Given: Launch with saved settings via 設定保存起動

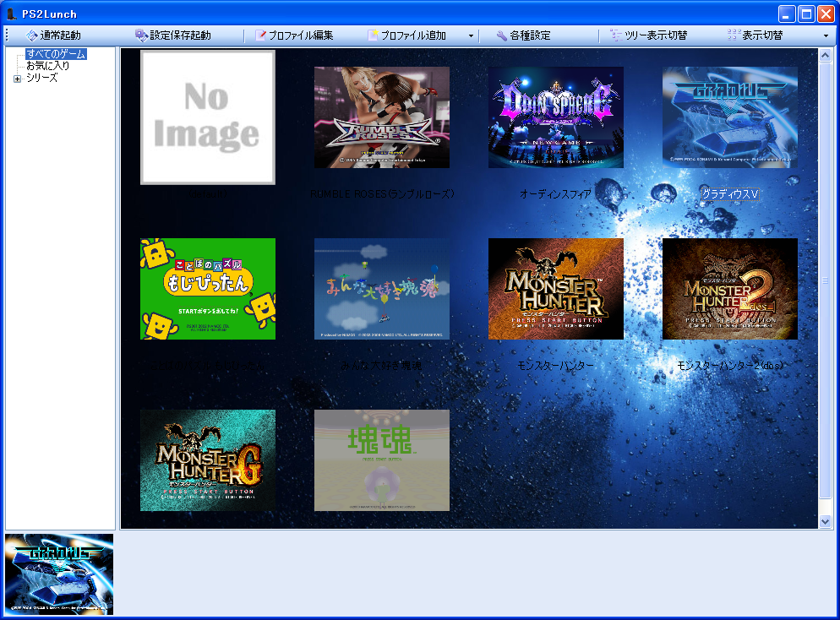Looking at the screenshot, I should 173,35.
